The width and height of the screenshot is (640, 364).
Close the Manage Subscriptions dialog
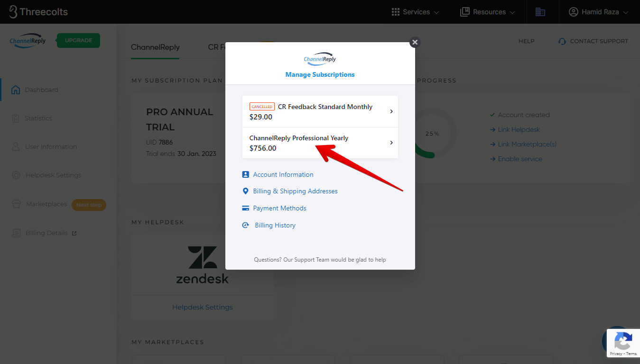click(415, 42)
